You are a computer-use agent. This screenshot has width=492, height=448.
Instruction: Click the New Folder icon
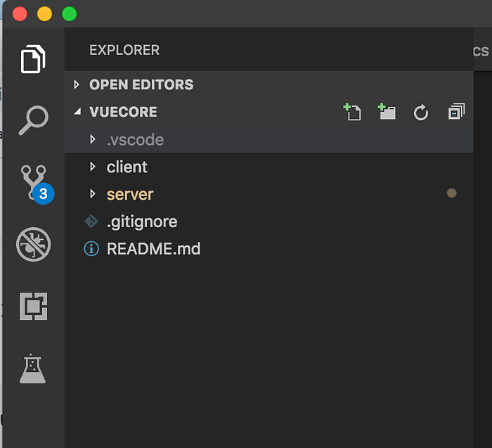(x=387, y=112)
